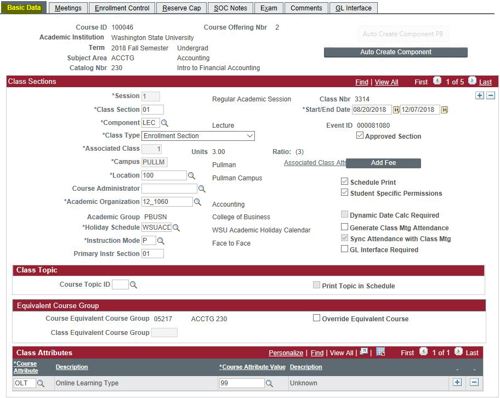Open the GL Interface tab

pos(353,8)
